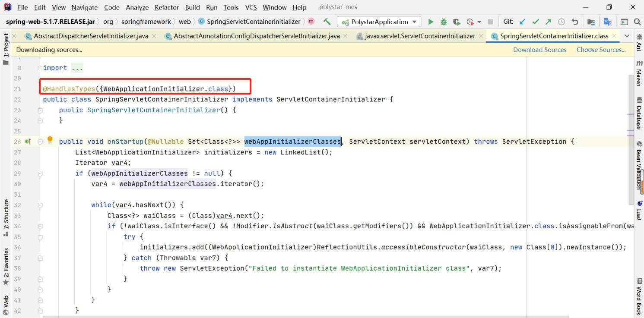Screen dimensions: 644x318
Task: Open Run Anything toolbar icon
Action: point(624,22)
